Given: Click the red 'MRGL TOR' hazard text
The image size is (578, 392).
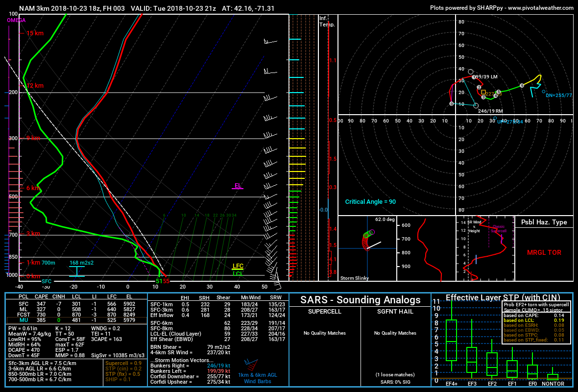Looking at the screenshot, I should pyautogui.click(x=544, y=253).
